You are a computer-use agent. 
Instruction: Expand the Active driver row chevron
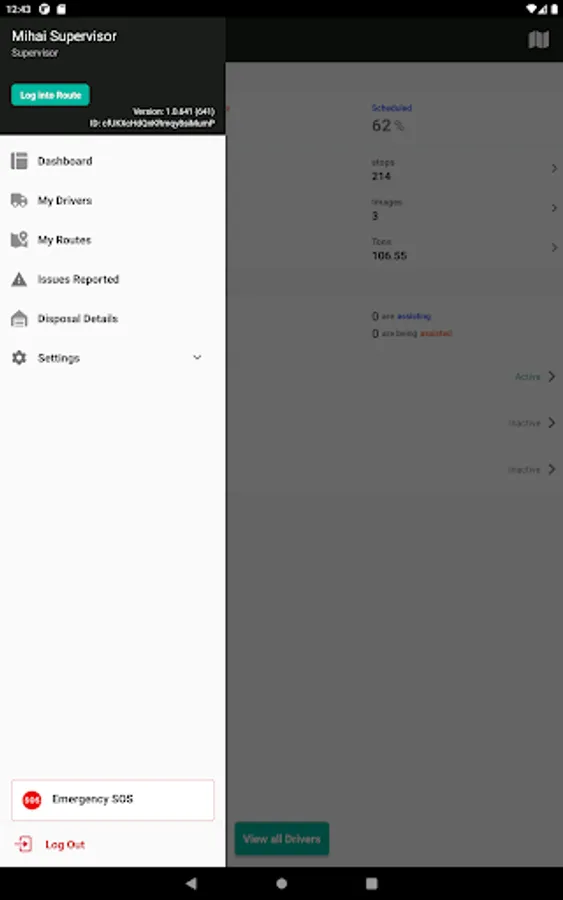tap(551, 377)
